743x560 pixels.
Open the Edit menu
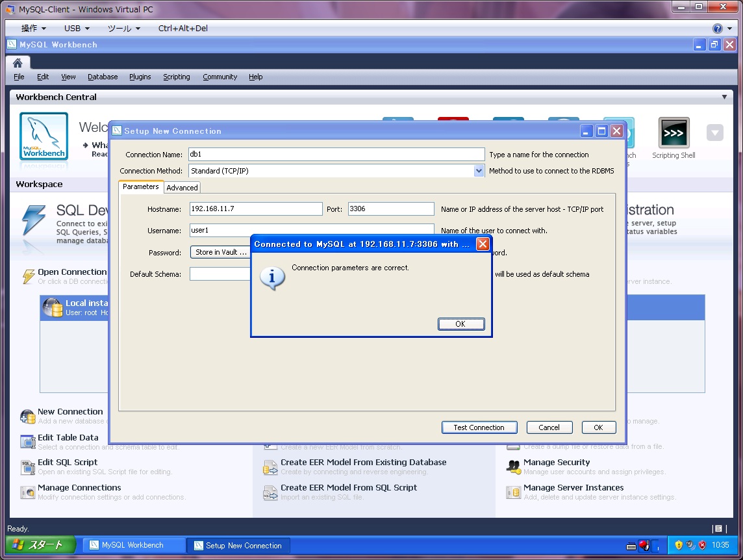pyautogui.click(x=43, y=77)
